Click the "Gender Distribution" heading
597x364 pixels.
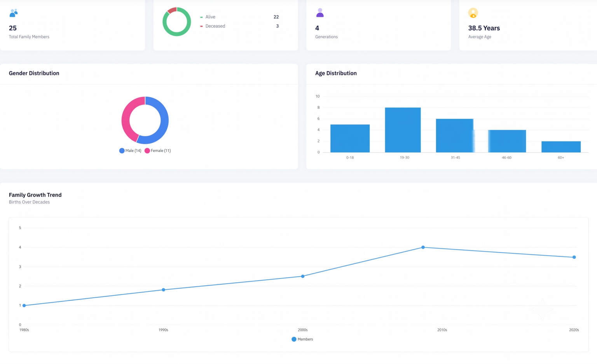(x=34, y=73)
